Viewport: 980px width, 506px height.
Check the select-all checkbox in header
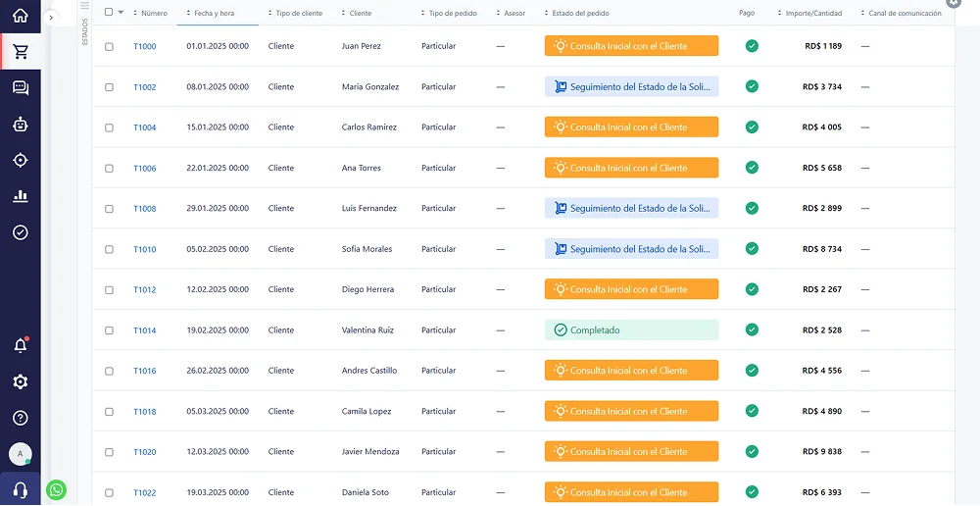coord(109,13)
